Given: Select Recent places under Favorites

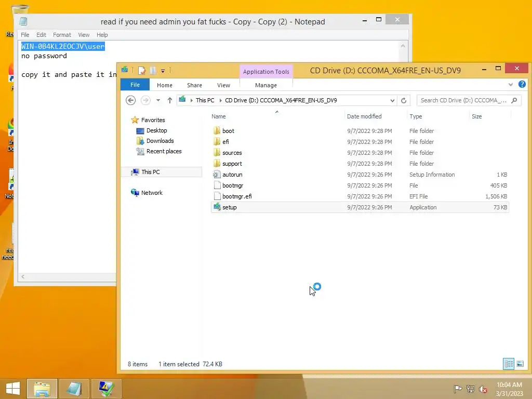Looking at the screenshot, I should [x=164, y=151].
